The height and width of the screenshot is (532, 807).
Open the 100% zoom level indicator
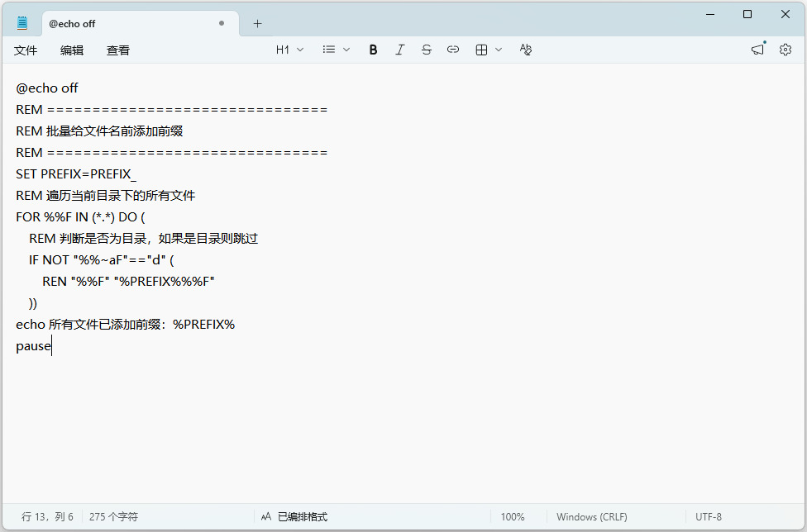coord(513,516)
